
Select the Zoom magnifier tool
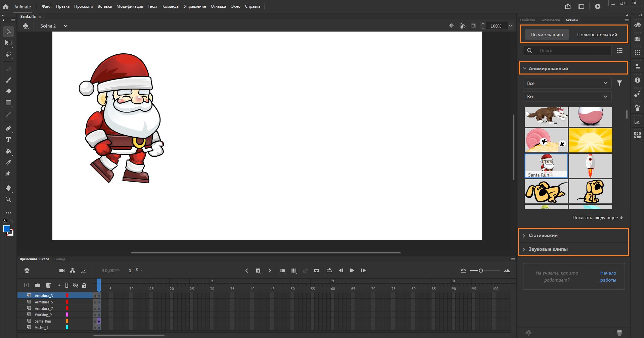pyautogui.click(x=8, y=199)
